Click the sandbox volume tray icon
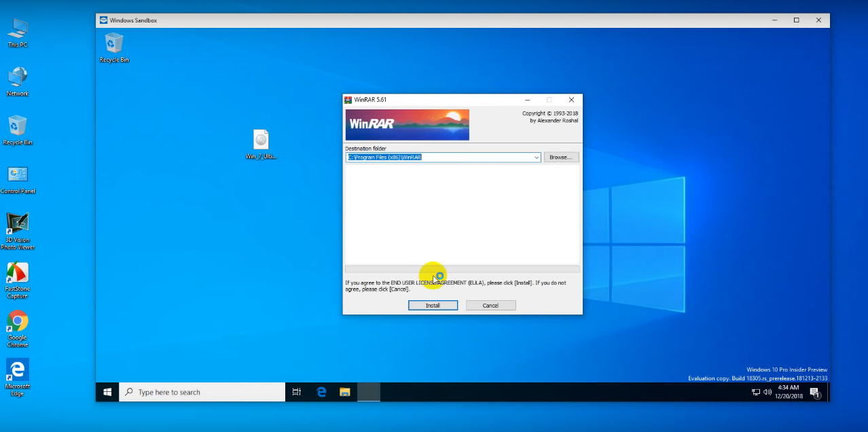Image resolution: width=868 pixels, height=432 pixels. click(x=767, y=392)
